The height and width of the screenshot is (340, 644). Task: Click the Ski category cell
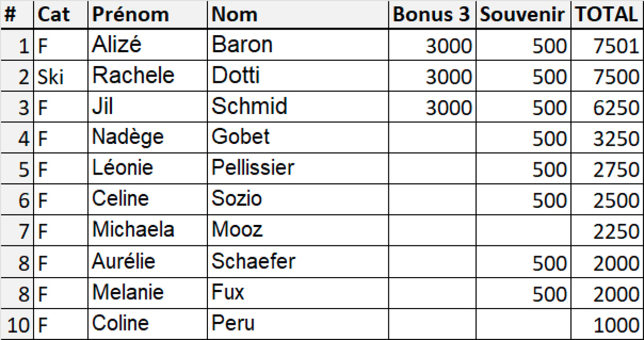point(61,76)
